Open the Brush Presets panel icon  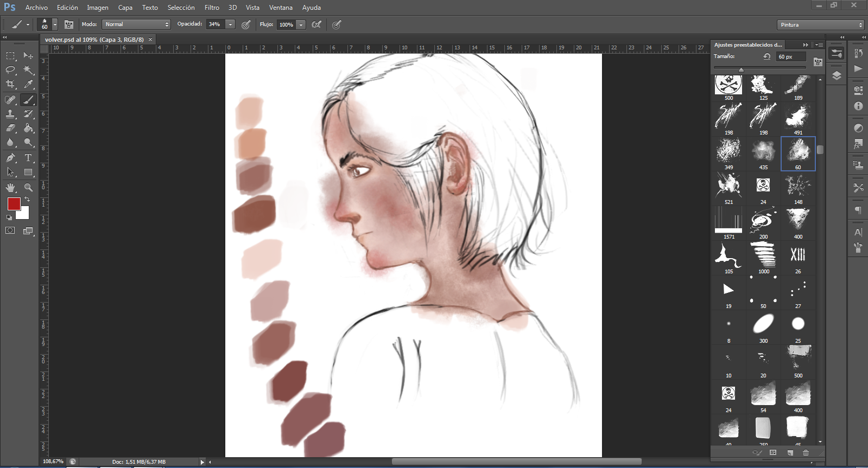coord(837,54)
